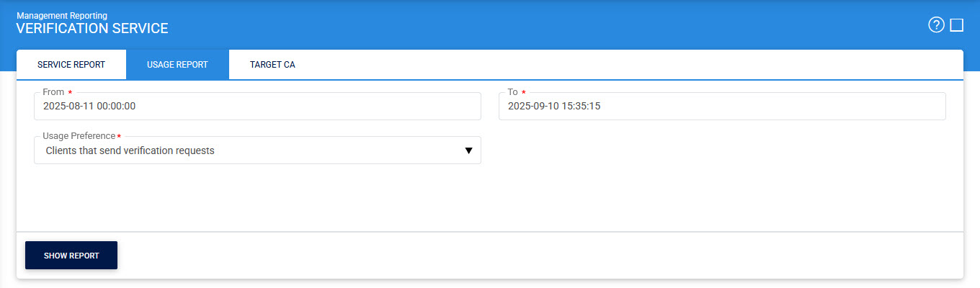The width and height of the screenshot is (980, 288).
Task: Click the 2025-08-11 00:00:00 date value
Action: [x=89, y=106]
